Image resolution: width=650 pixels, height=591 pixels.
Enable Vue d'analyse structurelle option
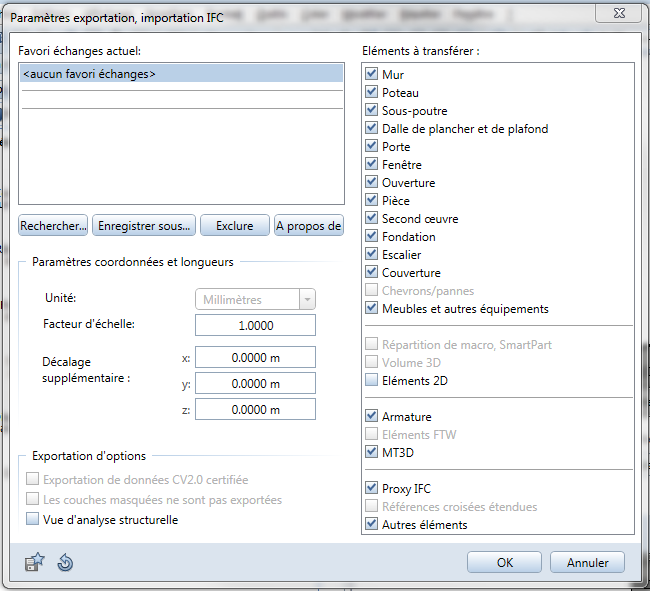(x=33, y=520)
